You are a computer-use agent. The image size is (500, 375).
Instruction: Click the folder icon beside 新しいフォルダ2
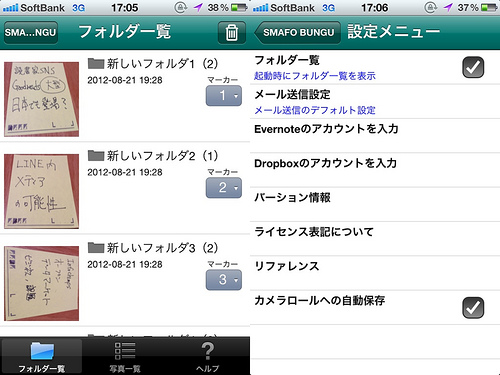point(96,155)
